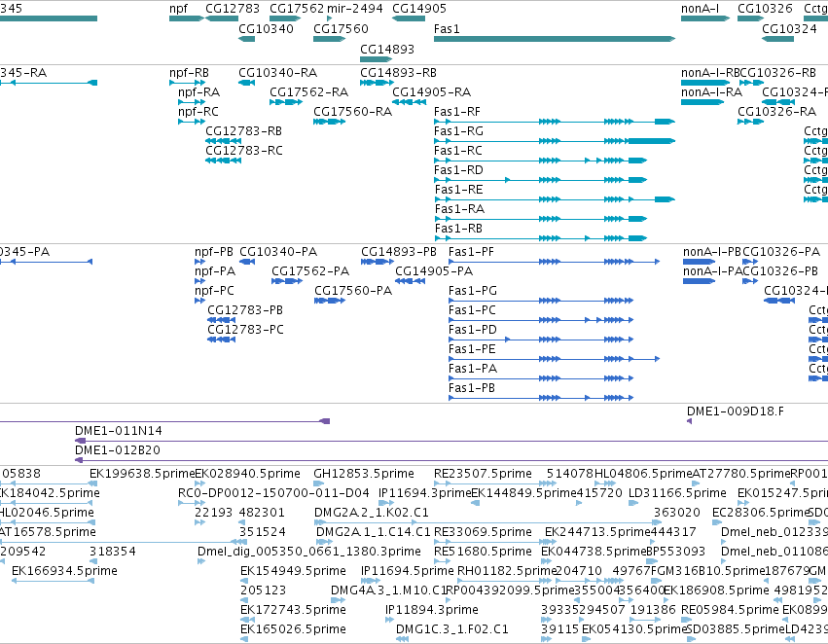Image resolution: width=828 pixels, height=644 pixels.
Task: Click the Fas1-PC protein label
Action: (x=472, y=310)
